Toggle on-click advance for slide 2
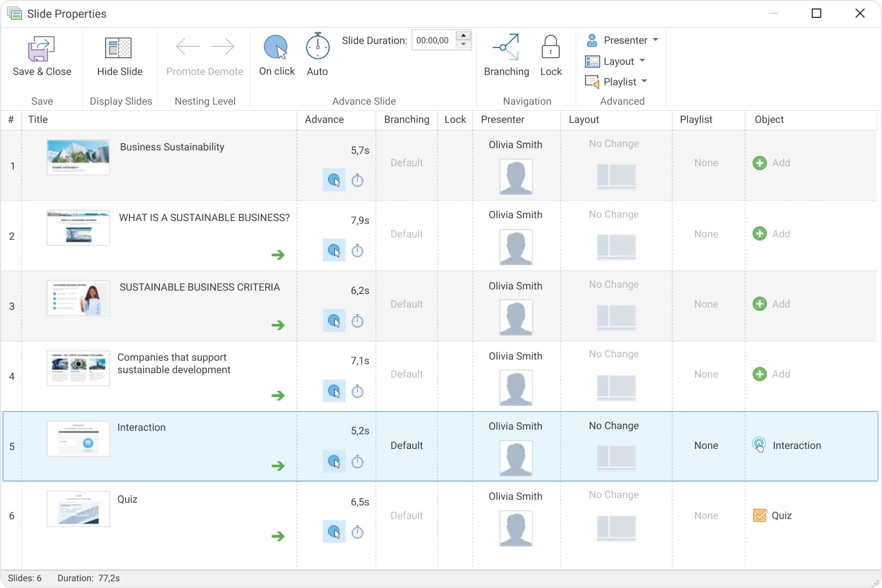Viewport: 882px width, 588px height. [x=334, y=250]
